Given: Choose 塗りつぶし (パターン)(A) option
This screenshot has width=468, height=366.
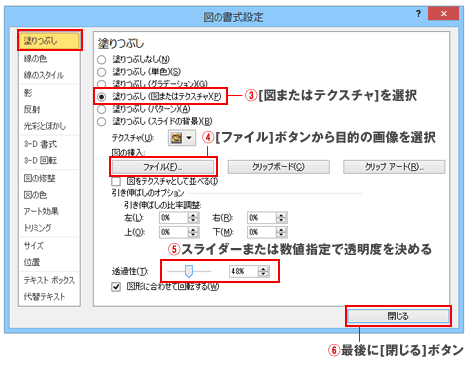Looking at the screenshot, I should tap(101, 109).
